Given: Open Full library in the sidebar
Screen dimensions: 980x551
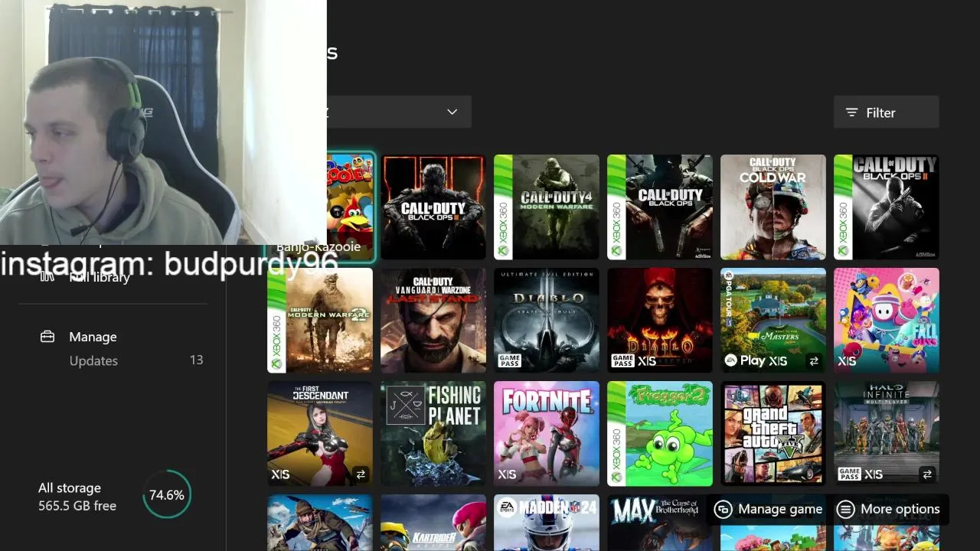Looking at the screenshot, I should click(x=99, y=277).
